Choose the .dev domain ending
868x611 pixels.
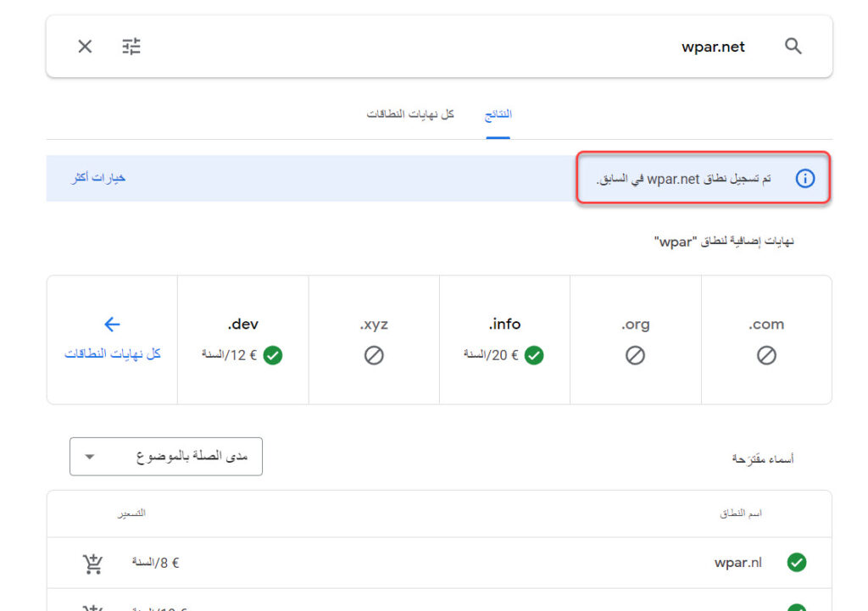(243, 340)
